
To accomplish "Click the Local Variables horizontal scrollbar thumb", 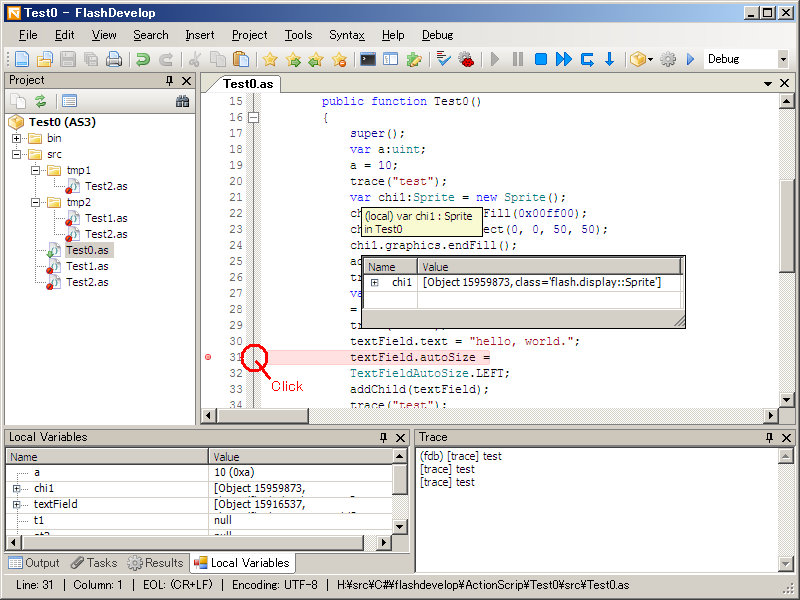I will tap(193, 542).
